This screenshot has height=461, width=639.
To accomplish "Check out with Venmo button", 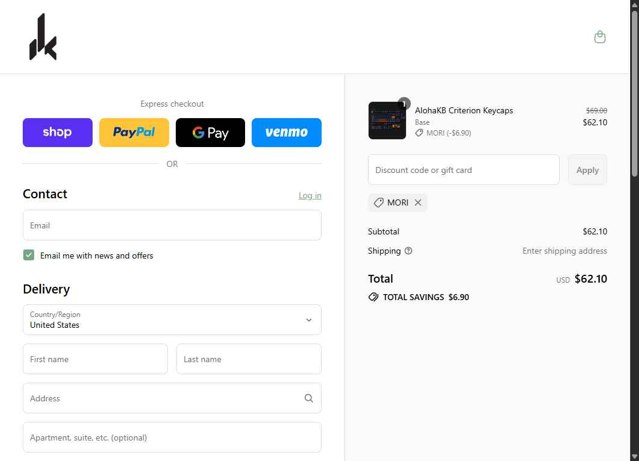I will [286, 132].
